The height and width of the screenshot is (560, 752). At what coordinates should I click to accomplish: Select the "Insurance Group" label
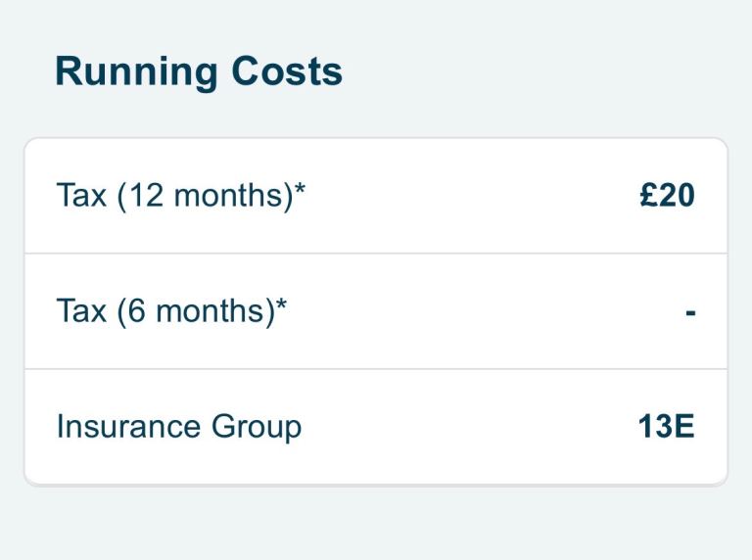click(179, 427)
